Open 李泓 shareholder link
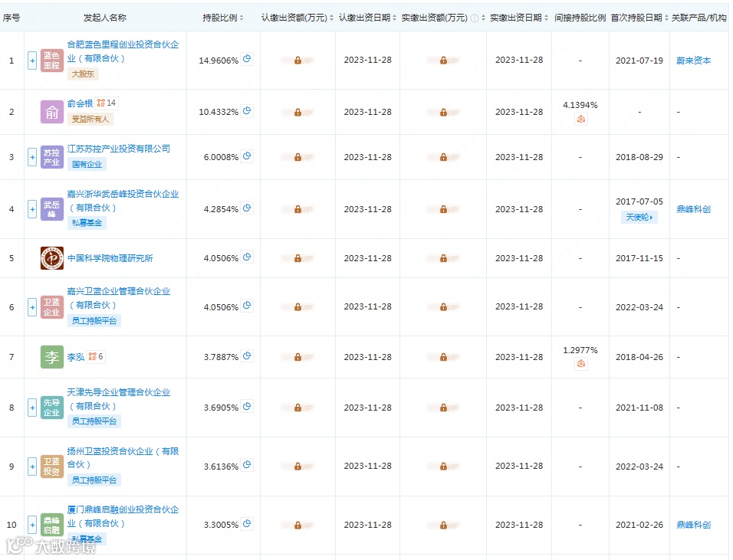 click(76, 357)
